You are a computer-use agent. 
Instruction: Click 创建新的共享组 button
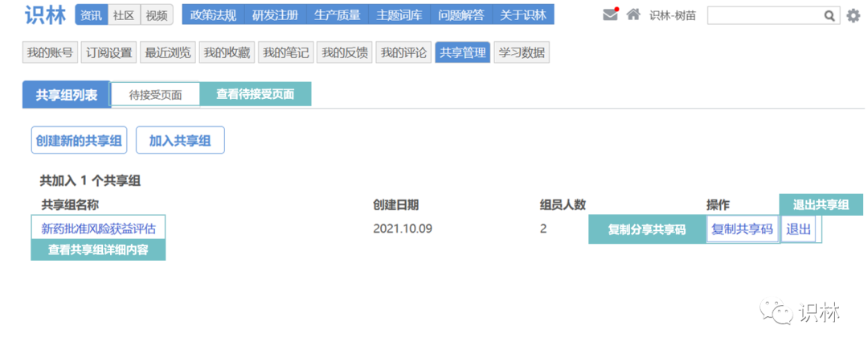click(x=80, y=140)
